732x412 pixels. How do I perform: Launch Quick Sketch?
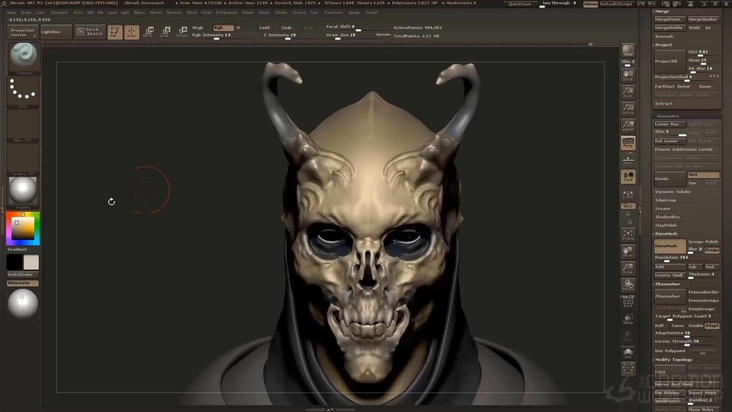click(90, 32)
